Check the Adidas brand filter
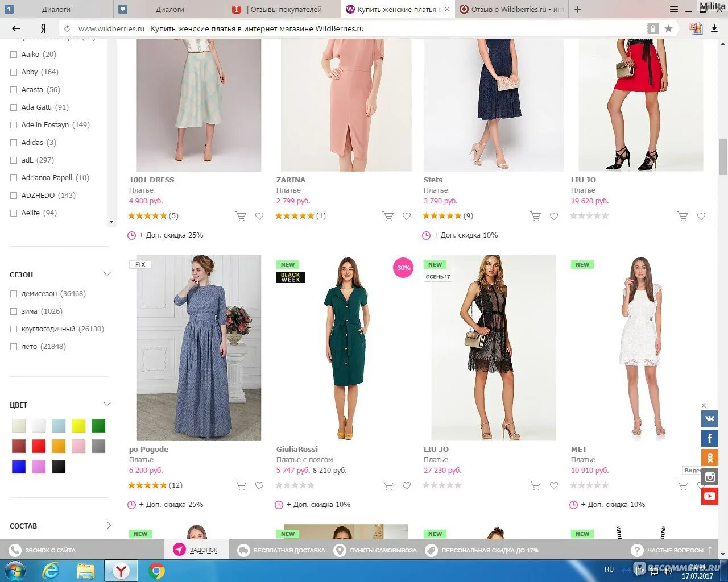 tap(14, 143)
